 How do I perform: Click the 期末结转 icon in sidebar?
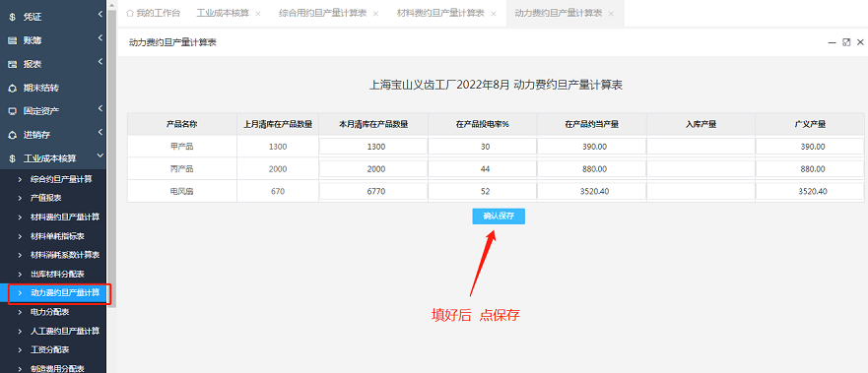(x=12, y=88)
